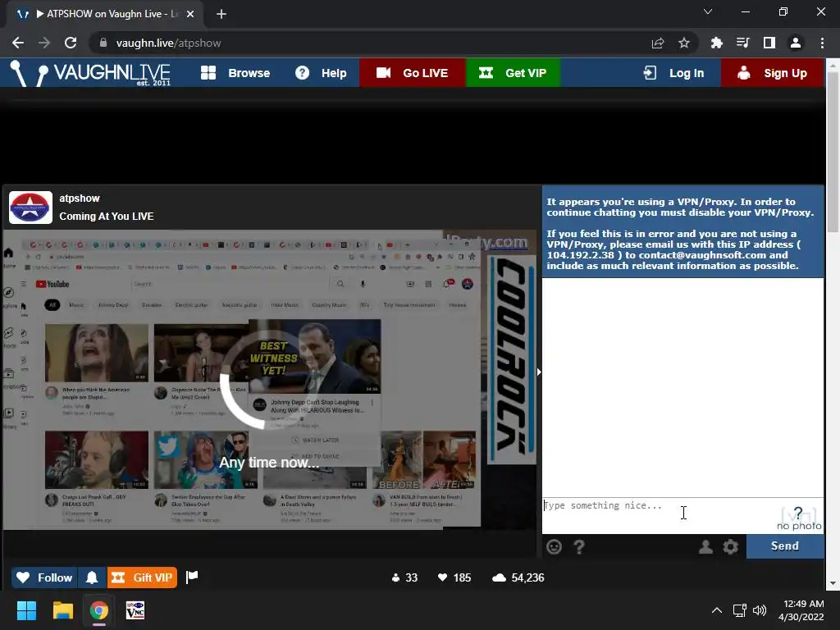Image resolution: width=840 pixels, height=630 pixels.
Task: Click Sign Up
Action: [772, 73]
